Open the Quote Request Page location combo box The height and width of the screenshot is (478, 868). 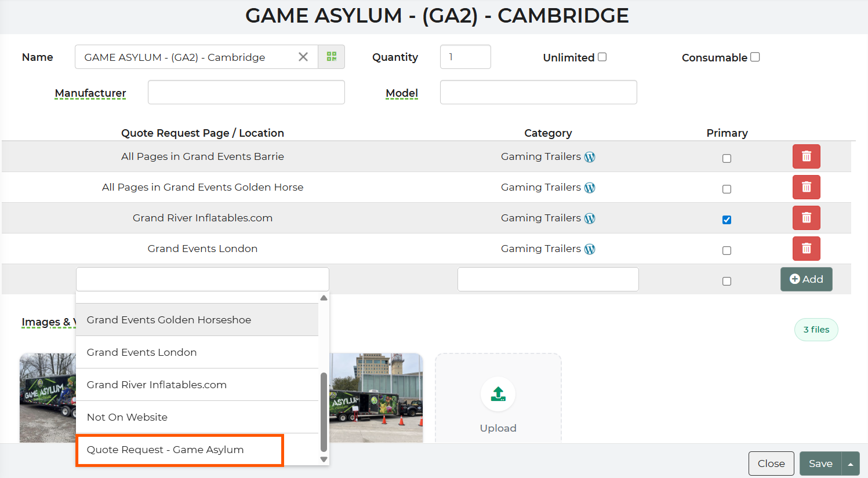pos(202,279)
